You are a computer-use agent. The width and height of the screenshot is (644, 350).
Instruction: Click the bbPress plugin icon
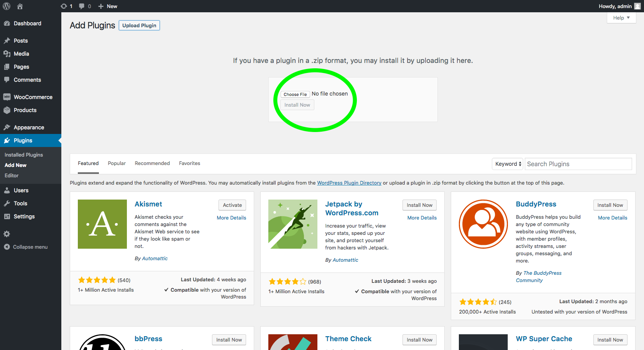click(x=102, y=342)
